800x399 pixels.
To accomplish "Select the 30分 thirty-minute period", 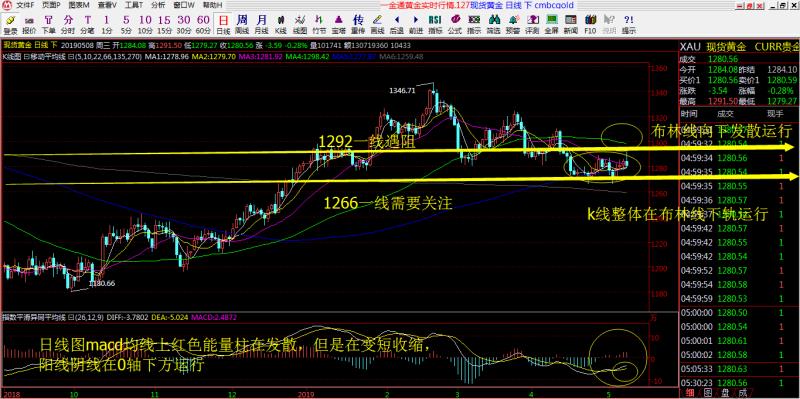I will click(x=184, y=24).
